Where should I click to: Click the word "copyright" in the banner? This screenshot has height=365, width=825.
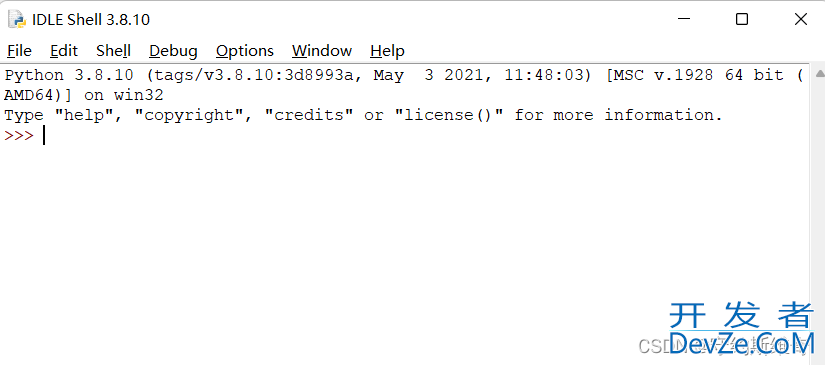coord(191,115)
